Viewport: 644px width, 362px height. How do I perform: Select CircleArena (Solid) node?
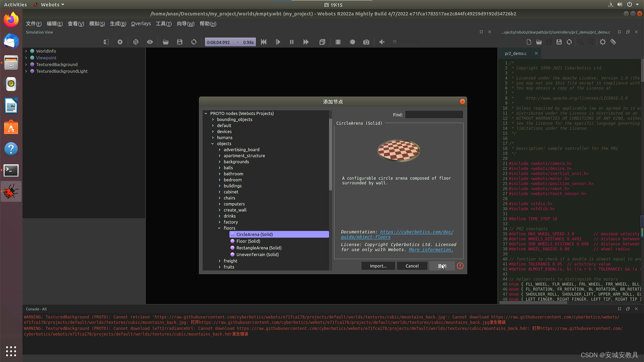click(x=279, y=234)
